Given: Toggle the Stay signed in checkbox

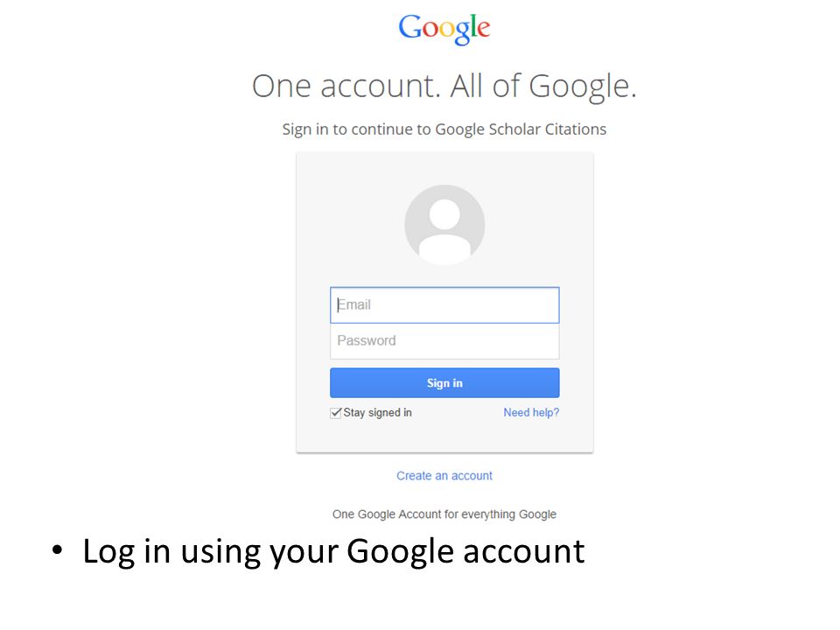Looking at the screenshot, I should pos(336,412).
